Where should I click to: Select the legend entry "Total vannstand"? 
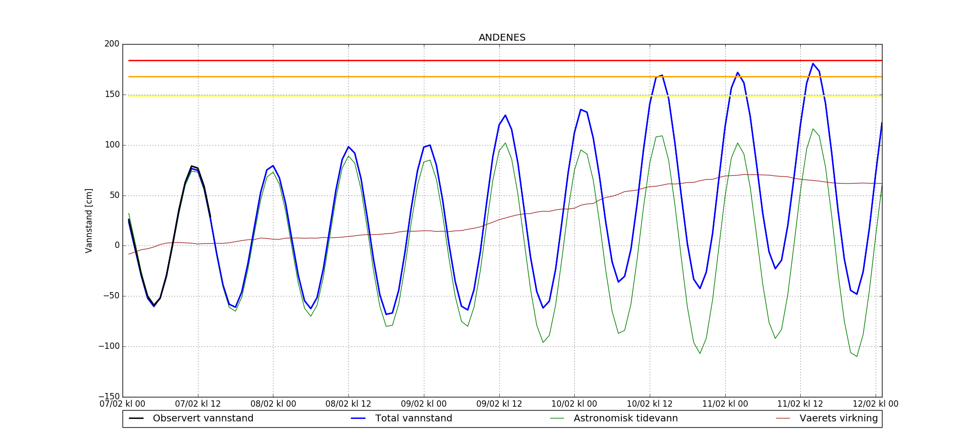414,418
